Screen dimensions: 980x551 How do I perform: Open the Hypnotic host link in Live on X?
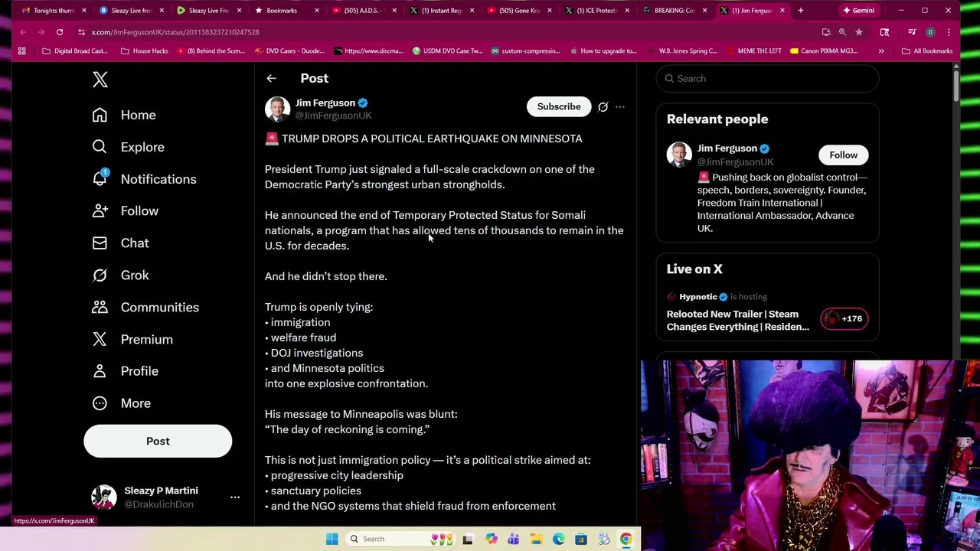pyautogui.click(x=697, y=297)
